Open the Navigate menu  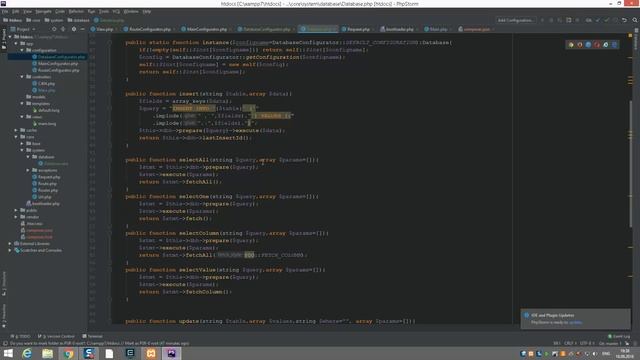pyautogui.click(x=43, y=11)
